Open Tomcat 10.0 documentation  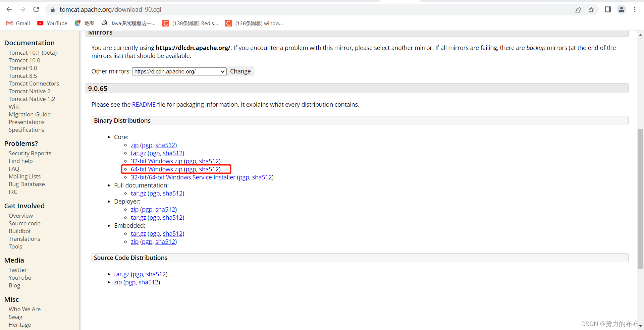click(24, 60)
